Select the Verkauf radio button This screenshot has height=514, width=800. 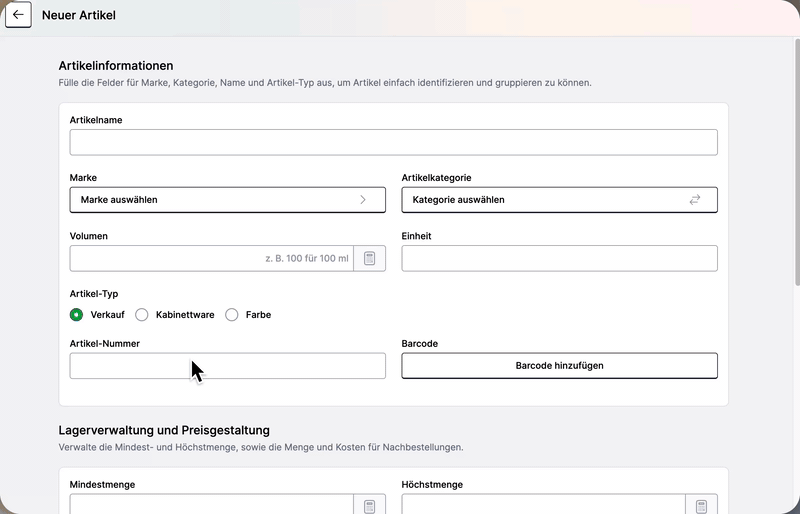(77, 315)
